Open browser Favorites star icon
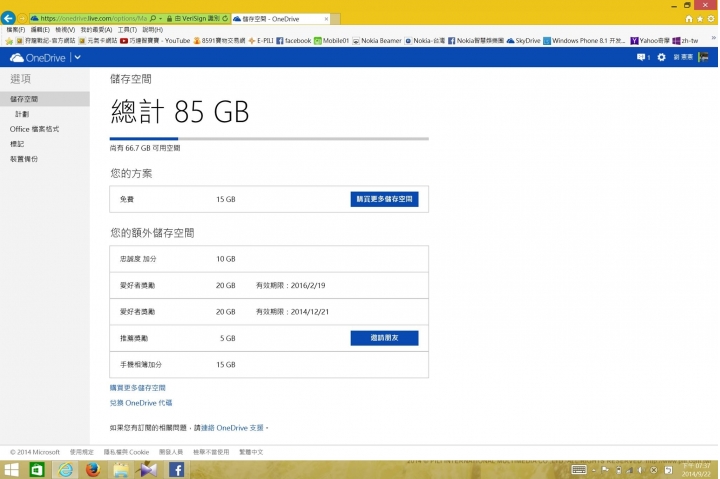The width and height of the screenshot is (720, 479). click(x=699, y=18)
